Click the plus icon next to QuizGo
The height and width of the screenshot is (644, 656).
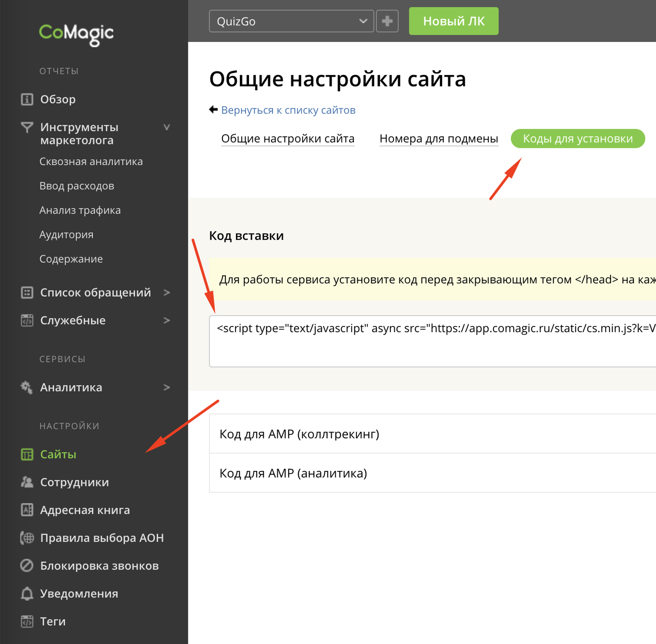point(387,21)
